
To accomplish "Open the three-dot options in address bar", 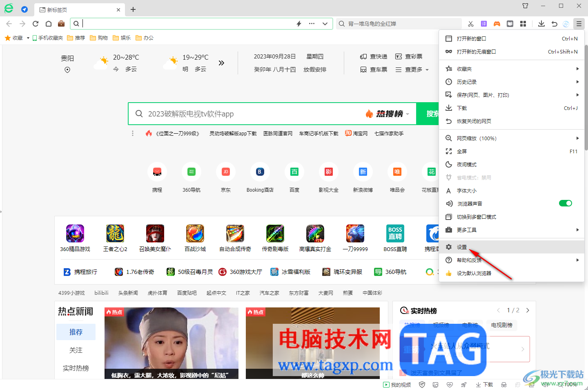I will (312, 24).
